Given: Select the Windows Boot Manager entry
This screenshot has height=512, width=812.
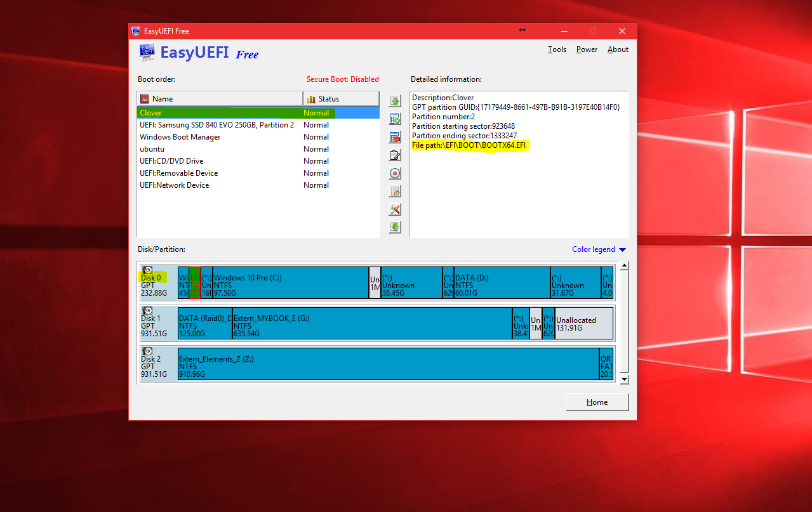Looking at the screenshot, I should [258, 137].
